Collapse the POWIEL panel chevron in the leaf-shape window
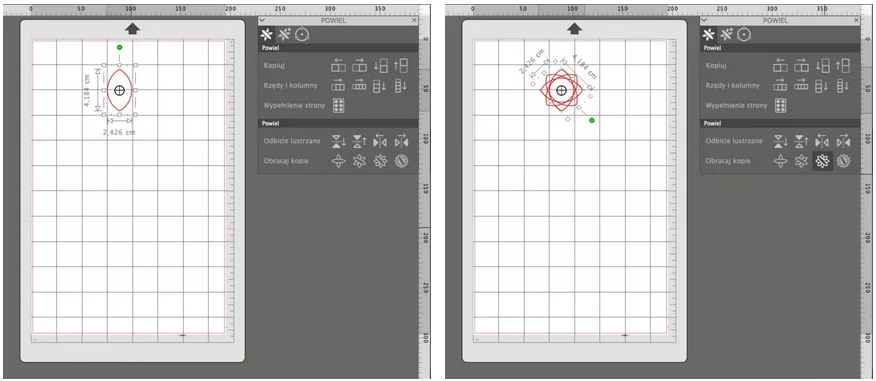The image size is (876, 381). [263, 20]
